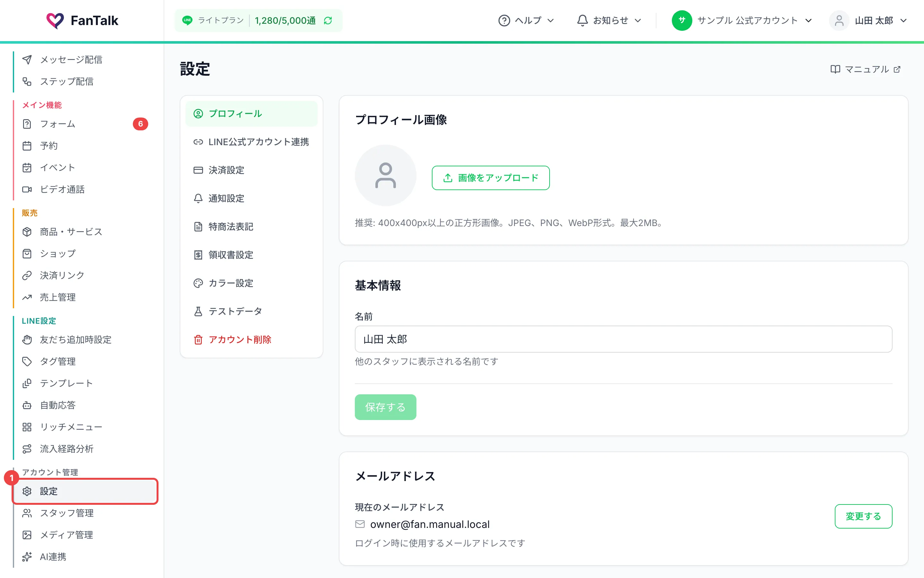The image size is (924, 578).
Task: Go to 特商法表記 settings
Action: tap(251, 227)
